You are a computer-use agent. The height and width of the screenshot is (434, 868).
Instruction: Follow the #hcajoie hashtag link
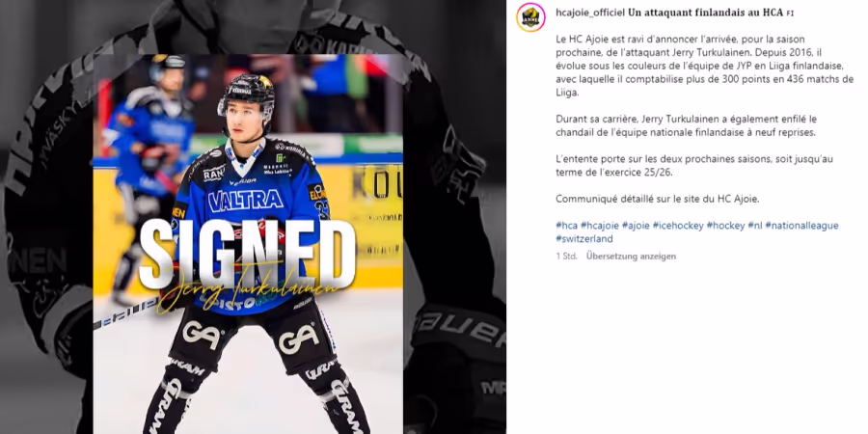600,226
